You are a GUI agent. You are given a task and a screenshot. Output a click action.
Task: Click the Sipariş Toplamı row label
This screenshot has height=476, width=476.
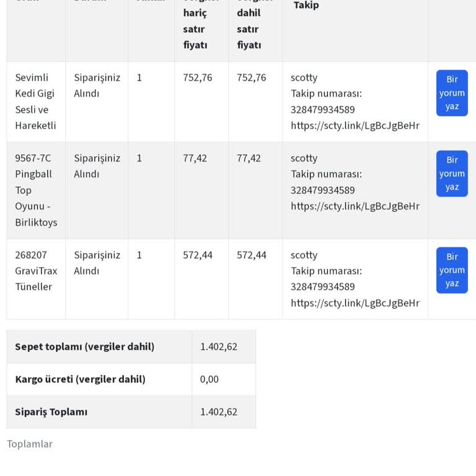coord(51,412)
